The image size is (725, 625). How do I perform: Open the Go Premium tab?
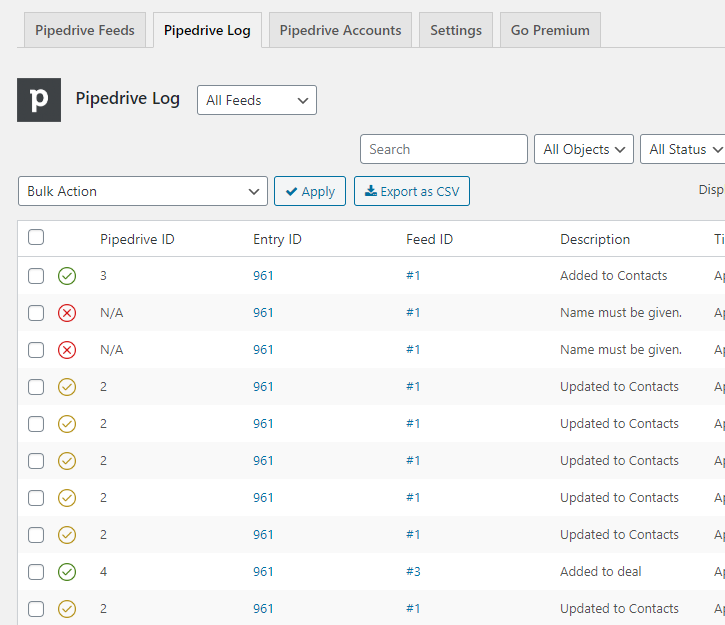pyautogui.click(x=550, y=30)
